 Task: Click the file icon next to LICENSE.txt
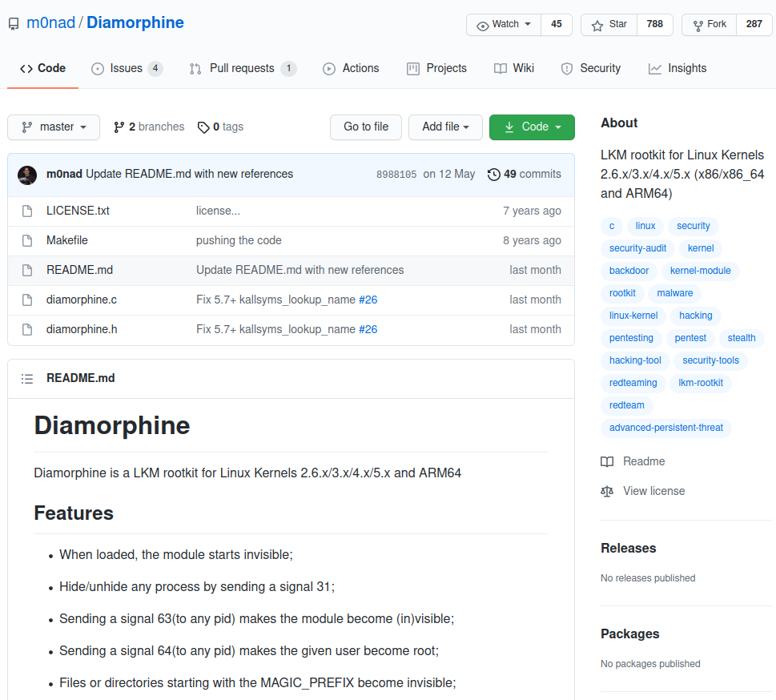(x=27, y=211)
